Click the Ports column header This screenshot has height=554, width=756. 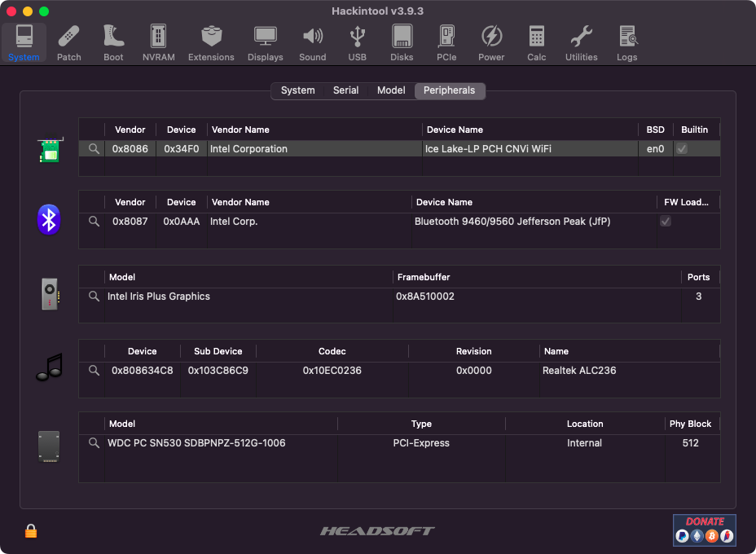(x=699, y=277)
